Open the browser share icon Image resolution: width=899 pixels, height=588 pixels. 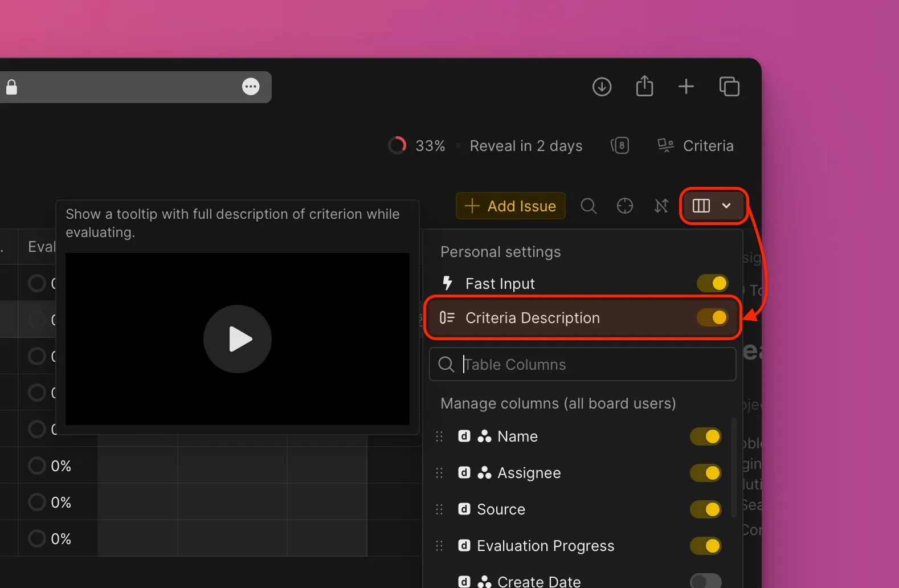click(x=644, y=87)
